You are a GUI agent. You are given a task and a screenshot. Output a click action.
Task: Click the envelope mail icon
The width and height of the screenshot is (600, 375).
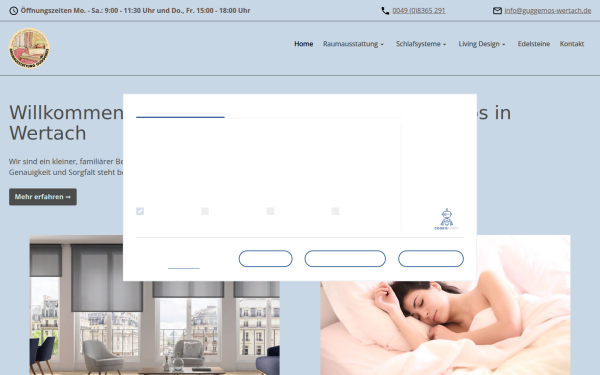click(x=497, y=11)
